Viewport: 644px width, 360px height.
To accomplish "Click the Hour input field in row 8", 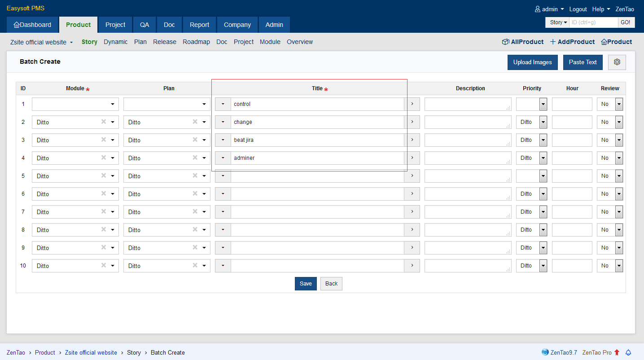I will coord(572,230).
